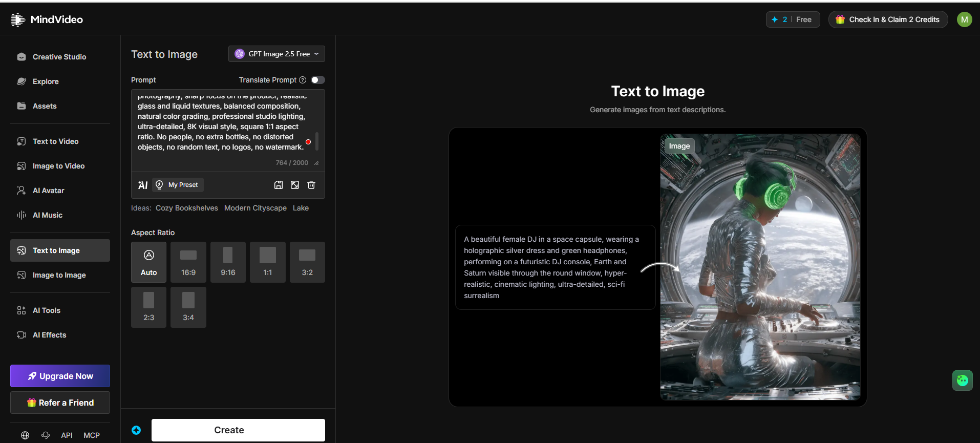Open language settings via the globe icon
Viewport: 980px width, 443px height.
pos(25,435)
